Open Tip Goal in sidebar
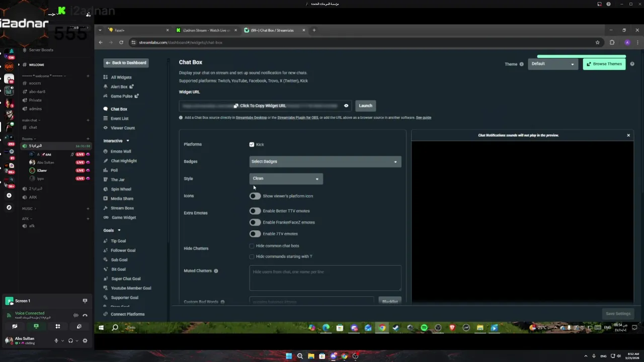Screen dimensions: 644x362 (x=115, y=241)
